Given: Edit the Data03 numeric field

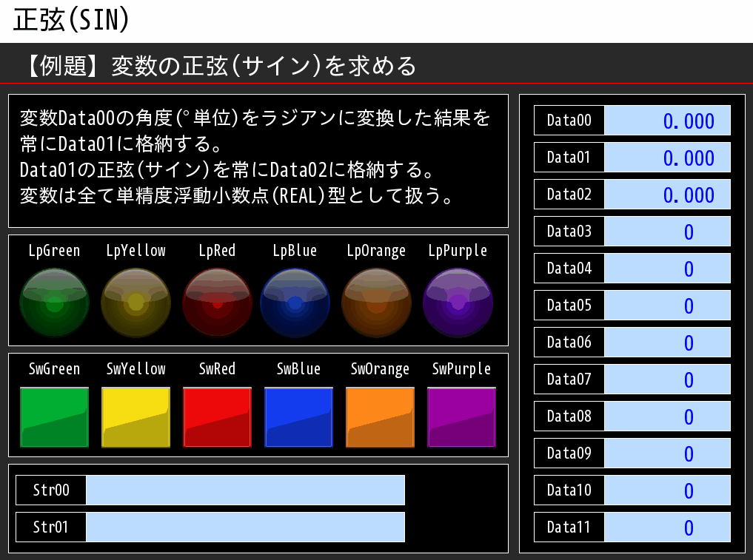Looking at the screenshot, I should click(667, 232).
